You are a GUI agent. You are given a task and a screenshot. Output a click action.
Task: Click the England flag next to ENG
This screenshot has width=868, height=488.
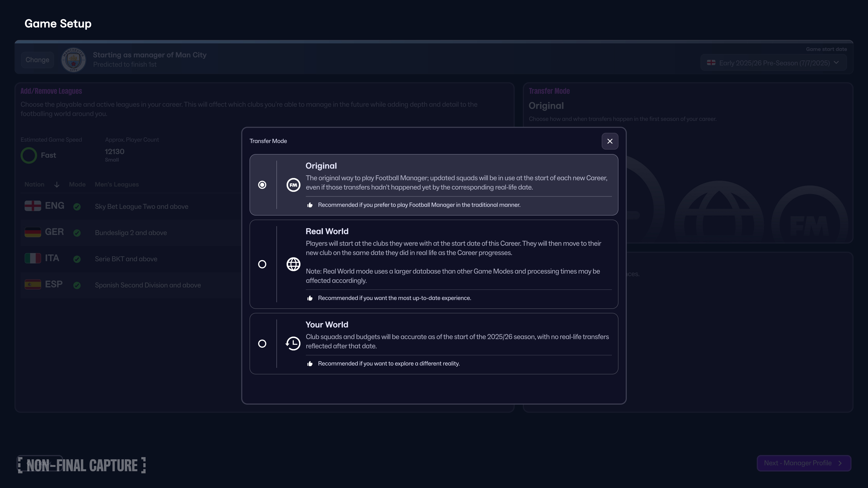pos(33,206)
